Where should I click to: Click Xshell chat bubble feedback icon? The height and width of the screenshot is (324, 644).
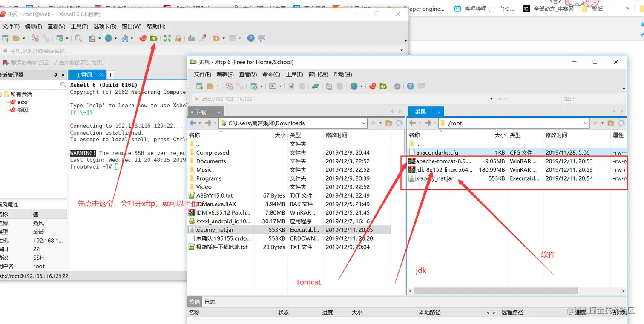click(262, 38)
